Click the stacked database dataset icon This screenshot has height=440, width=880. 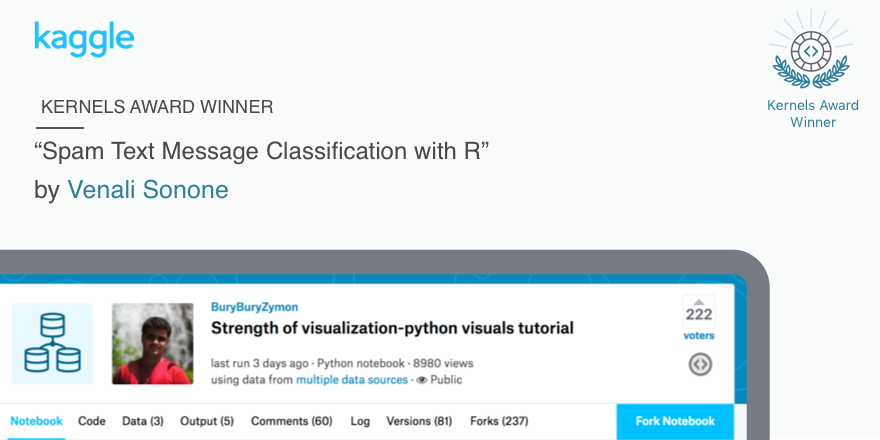pos(53,343)
